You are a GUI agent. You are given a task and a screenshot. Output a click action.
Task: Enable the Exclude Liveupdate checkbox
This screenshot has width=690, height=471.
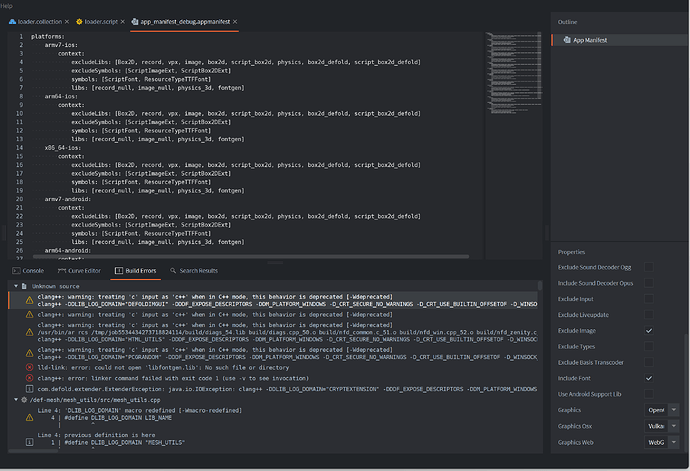(649, 314)
